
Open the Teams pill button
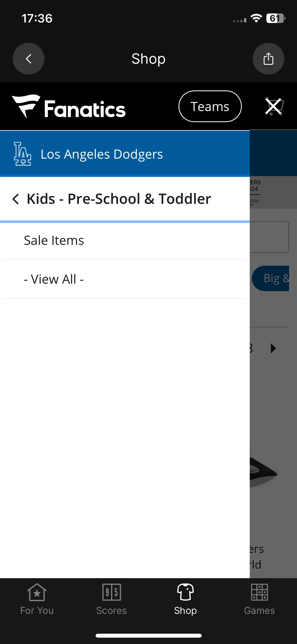210,107
